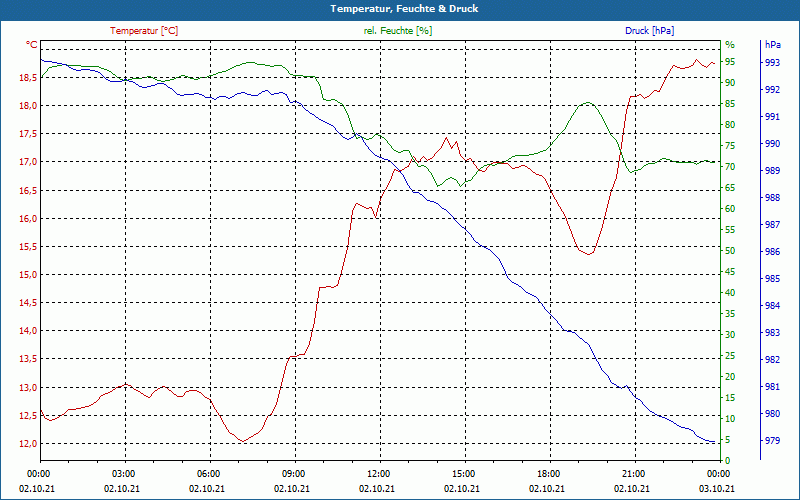Click temperature axis value 17,0
Screen dimensions: 800x500
pyautogui.click(x=28, y=162)
